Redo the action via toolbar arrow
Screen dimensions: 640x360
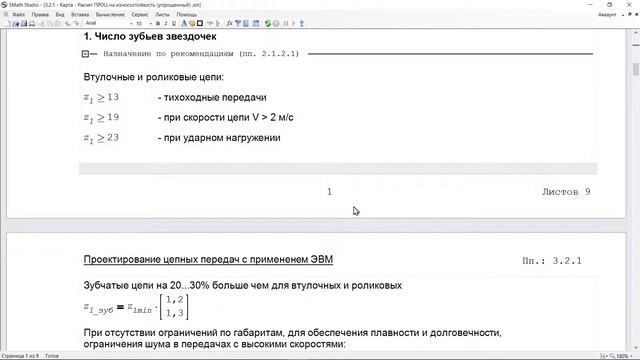pos(76,24)
